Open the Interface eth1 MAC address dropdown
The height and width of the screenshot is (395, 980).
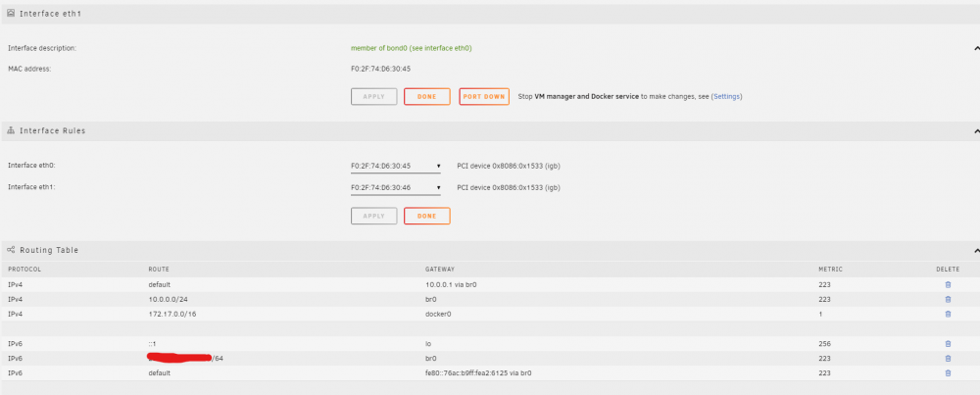tap(396, 187)
